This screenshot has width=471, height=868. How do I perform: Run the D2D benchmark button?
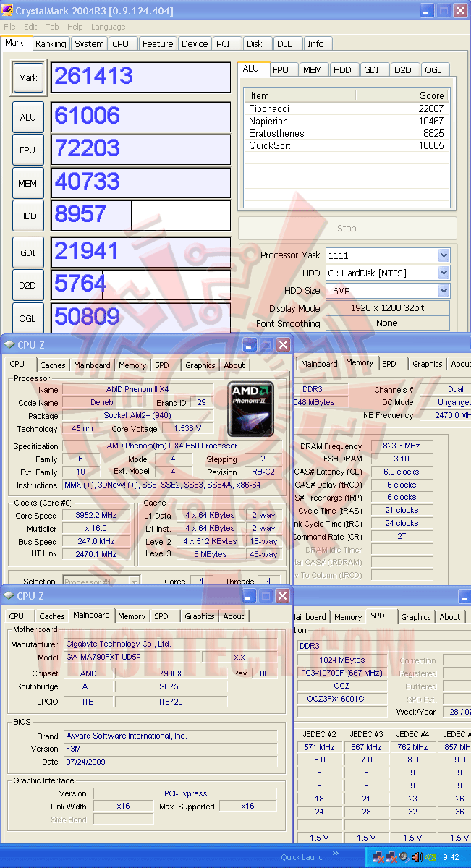tap(28, 285)
